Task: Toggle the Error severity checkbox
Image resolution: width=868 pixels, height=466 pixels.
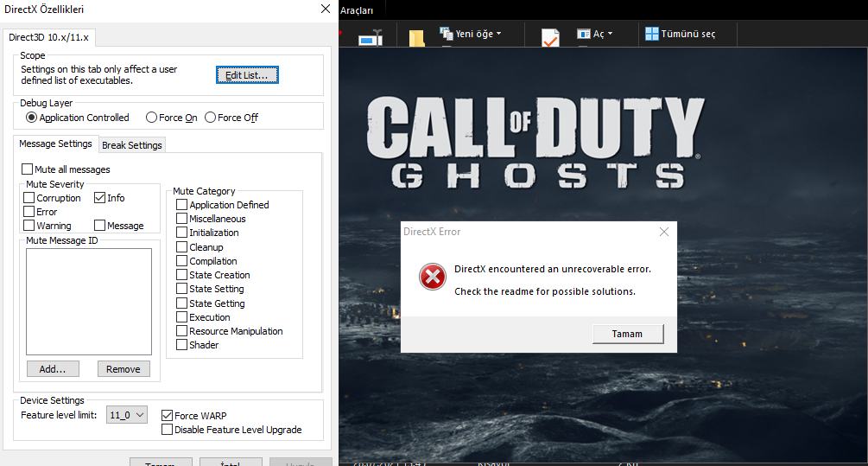Action: (x=29, y=211)
